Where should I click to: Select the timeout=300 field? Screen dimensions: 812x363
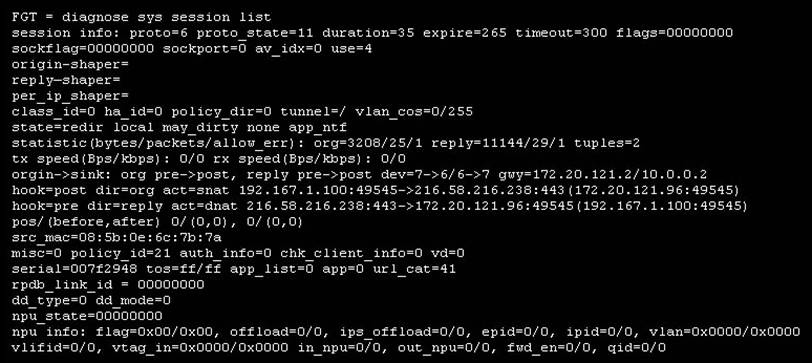pyautogui.click(x=561, y=33)
